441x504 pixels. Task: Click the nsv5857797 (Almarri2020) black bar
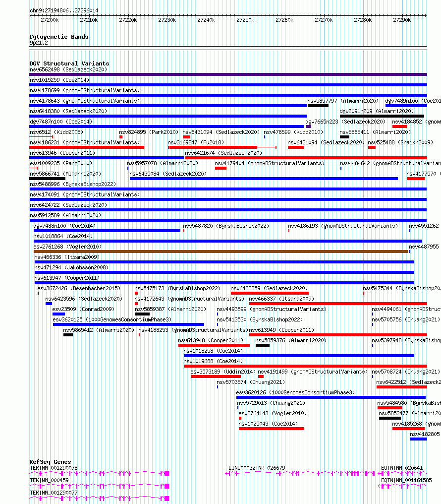click(318, 106)
